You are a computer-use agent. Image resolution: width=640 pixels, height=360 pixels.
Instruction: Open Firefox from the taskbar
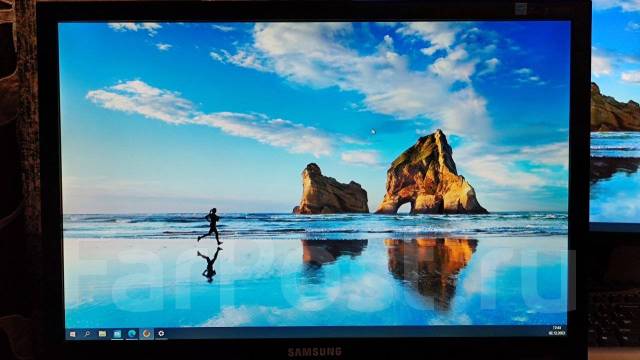[x=146, y=333]
